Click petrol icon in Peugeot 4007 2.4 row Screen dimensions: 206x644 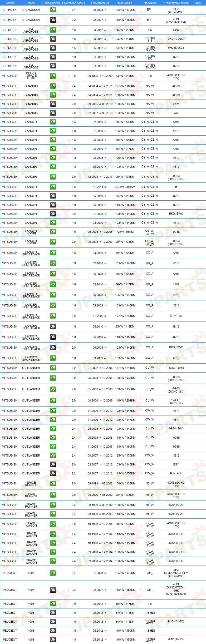[53, 573]
